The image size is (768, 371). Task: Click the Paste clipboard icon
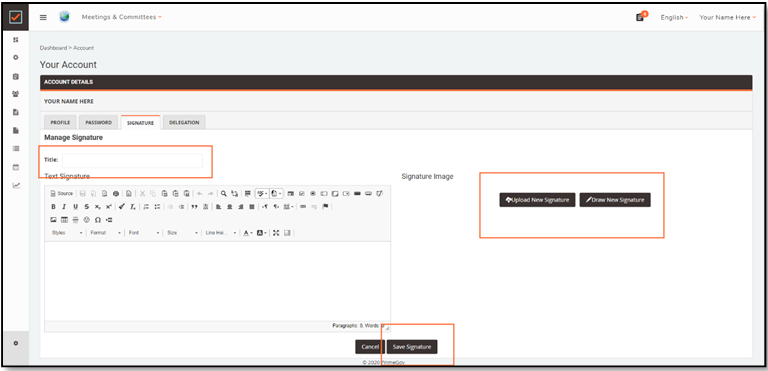coord(164,194)
